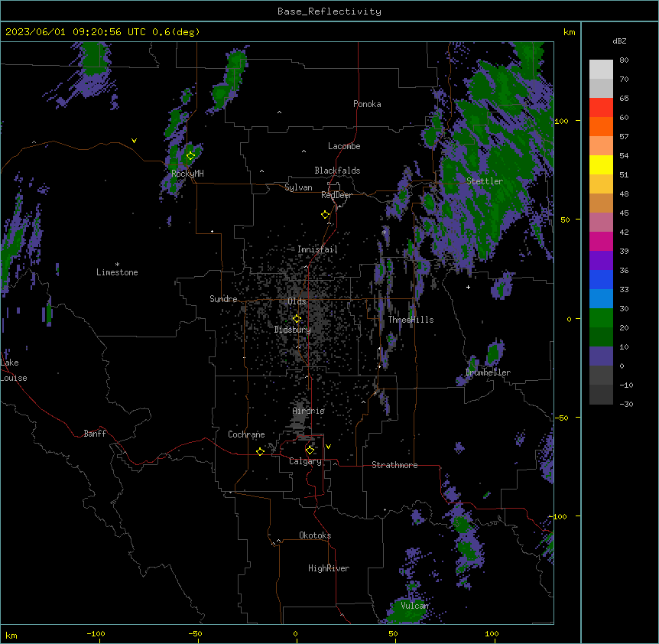This screenshot has width=659, height=644.
Task: Click the Ponoka city label
Action: (x=367, y=104)
